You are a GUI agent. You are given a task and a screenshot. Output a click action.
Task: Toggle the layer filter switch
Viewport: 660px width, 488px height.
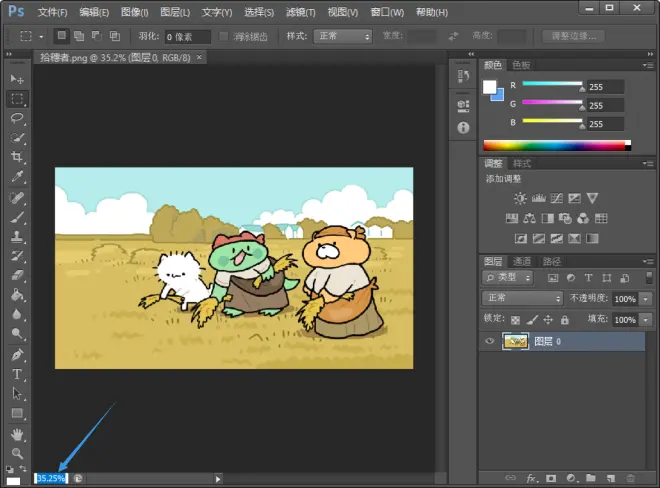tap(649, 277)
